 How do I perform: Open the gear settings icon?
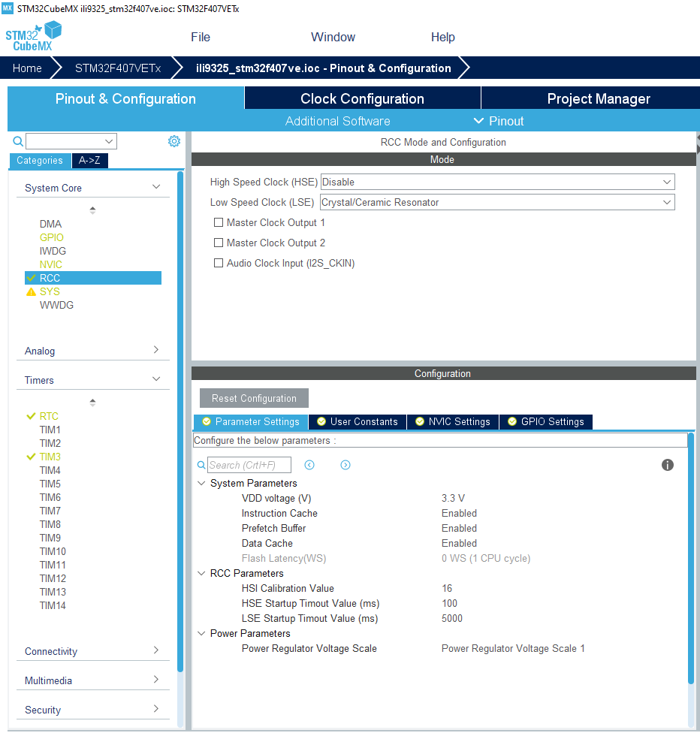pos(174,141)
